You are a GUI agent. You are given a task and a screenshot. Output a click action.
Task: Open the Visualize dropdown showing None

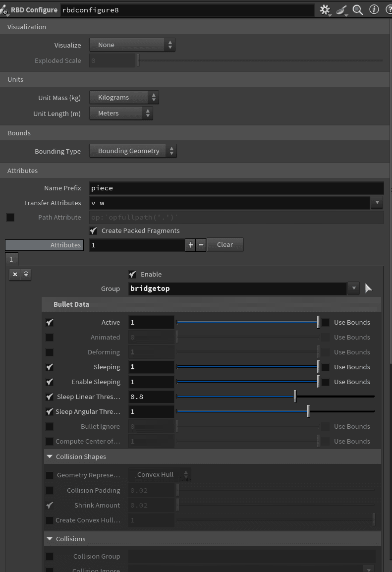point(132,45)
